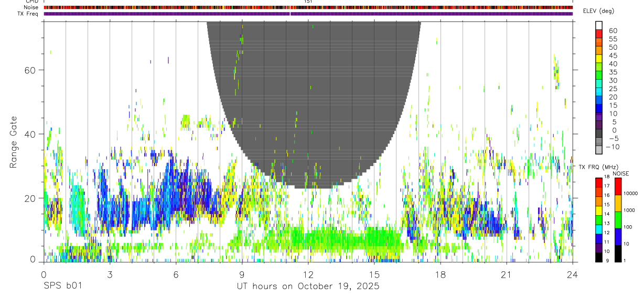Click the Range Gate y-axis label
Image resolution: width=644 pixels, height=297 pixels.
[13, 142]
